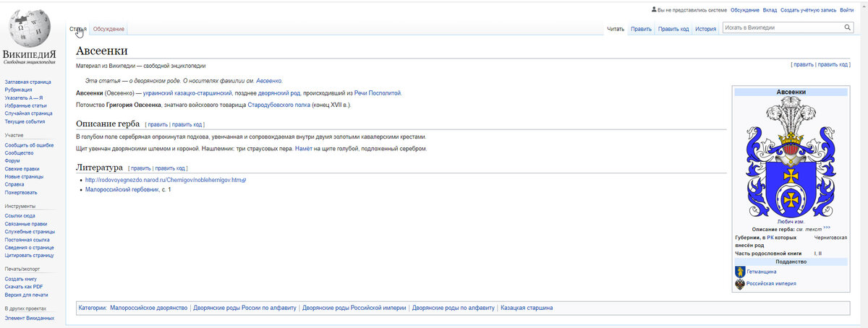The image size is (868, 328).
Task: Open Малороссийский гербовник reference link
Action: (x=122, y=189)
